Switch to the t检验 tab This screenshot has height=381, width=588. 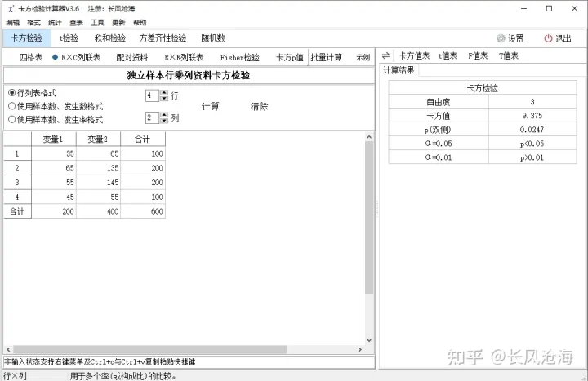point(69,38)
